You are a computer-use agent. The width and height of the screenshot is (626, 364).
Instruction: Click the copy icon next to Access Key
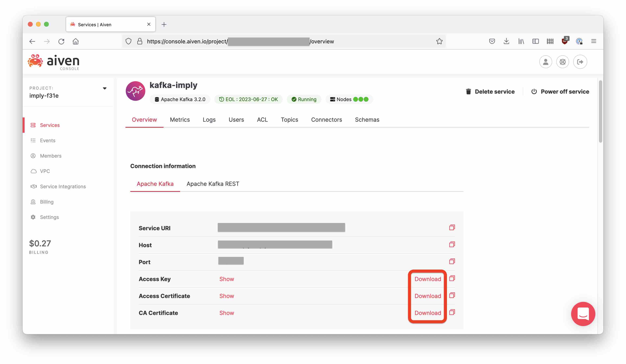(x=452, y=279)
